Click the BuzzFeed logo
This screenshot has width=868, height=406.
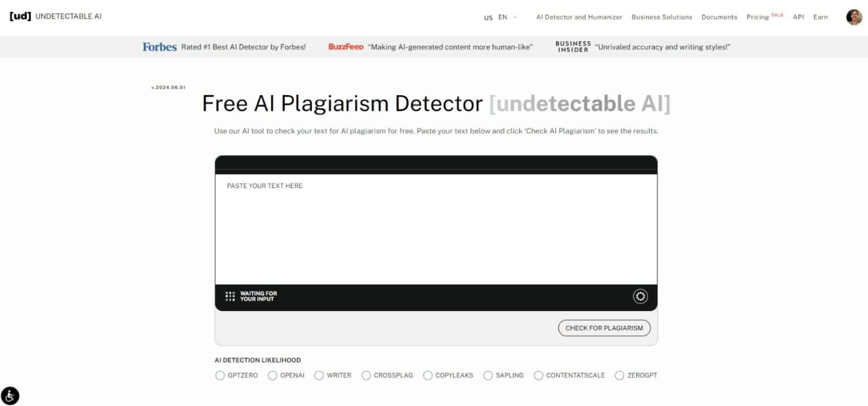click(x=346, y=47)
